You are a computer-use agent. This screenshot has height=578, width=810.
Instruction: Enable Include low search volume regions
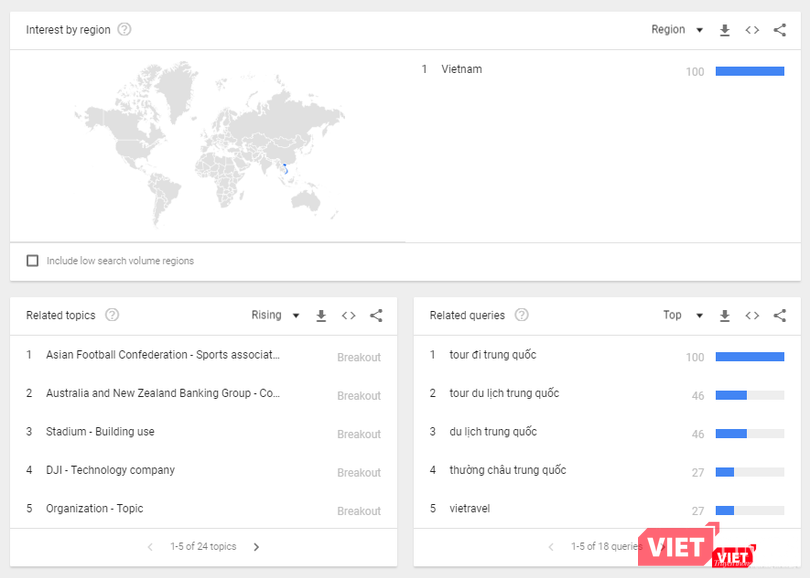point(33,261)
